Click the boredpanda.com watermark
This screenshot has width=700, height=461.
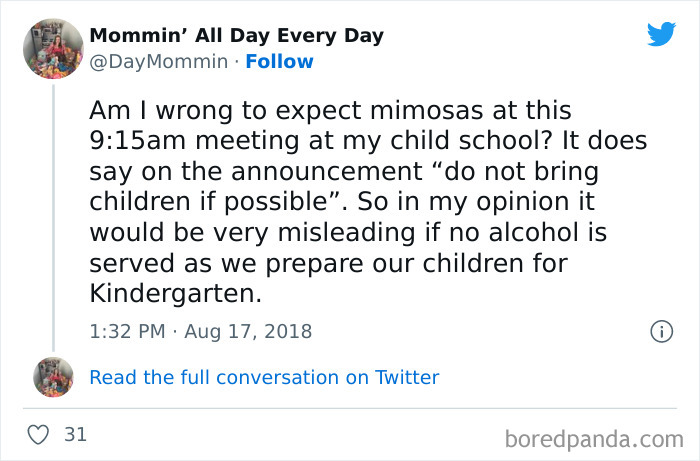click(592, 437)
